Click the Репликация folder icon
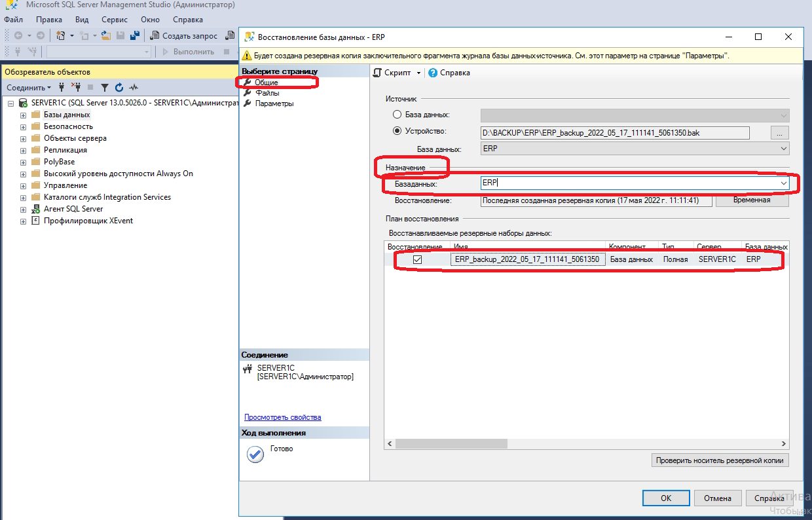Viewport: 812px width, 520px height. coord(35,150)
